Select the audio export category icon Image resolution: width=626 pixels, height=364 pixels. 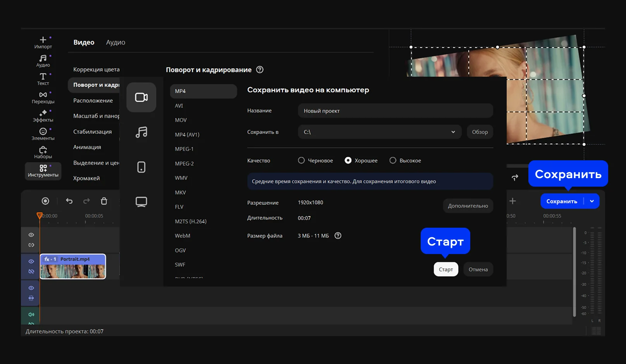(x=141, y=132)
